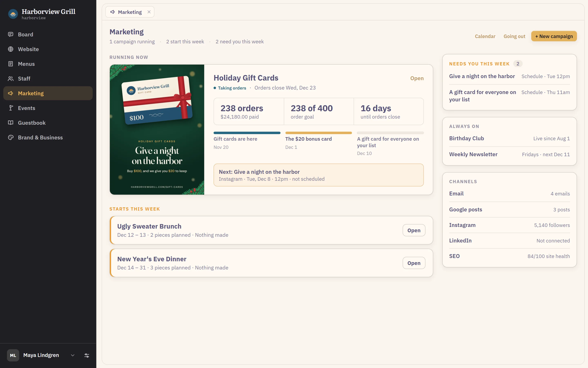Close the Marketing tab
The width and height of the screenshot is (588, 368).
pyautogui.click(x=149, y=12)
